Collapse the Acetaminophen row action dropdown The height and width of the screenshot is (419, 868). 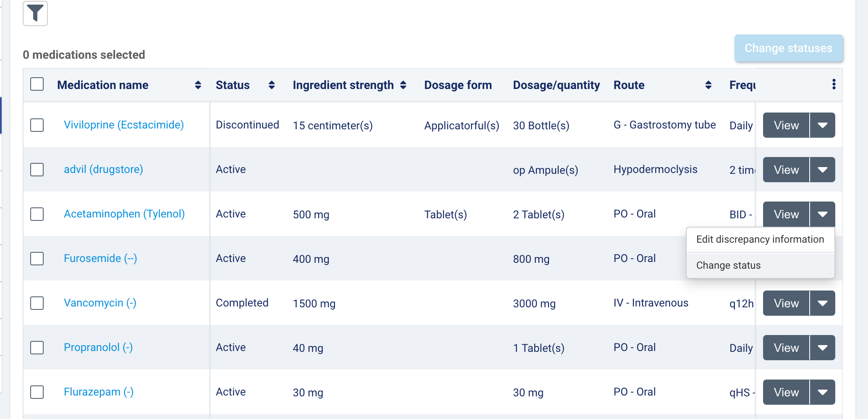click(x=822, y=214)
